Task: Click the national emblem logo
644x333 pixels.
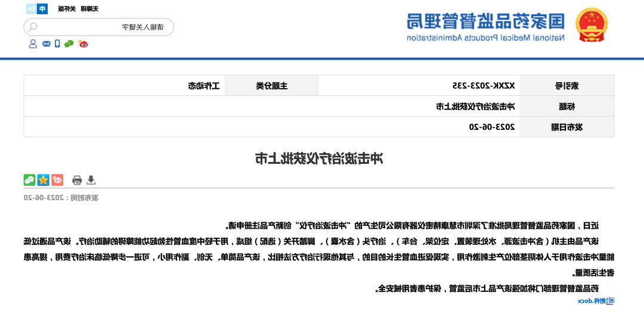Action: (x=591, y=26)
